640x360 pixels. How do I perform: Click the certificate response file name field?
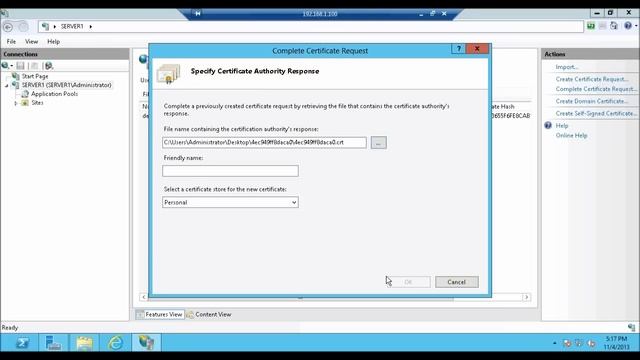click(x=264, y=142)
